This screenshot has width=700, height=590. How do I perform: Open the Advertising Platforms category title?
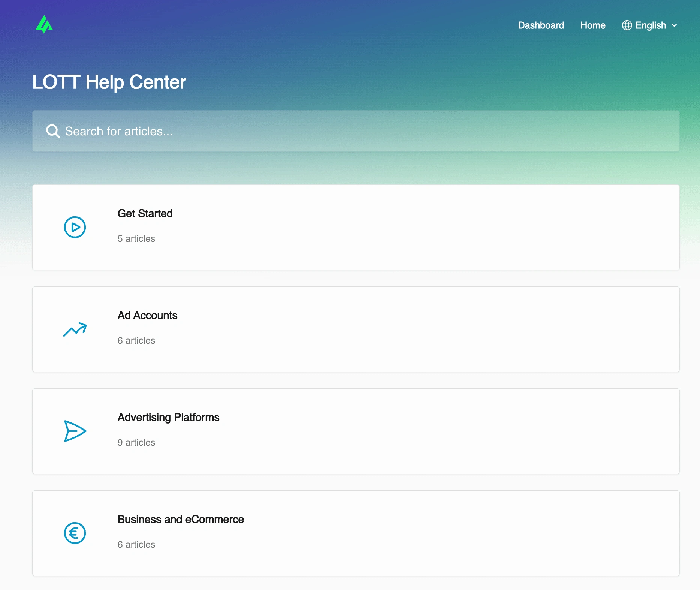168,417
